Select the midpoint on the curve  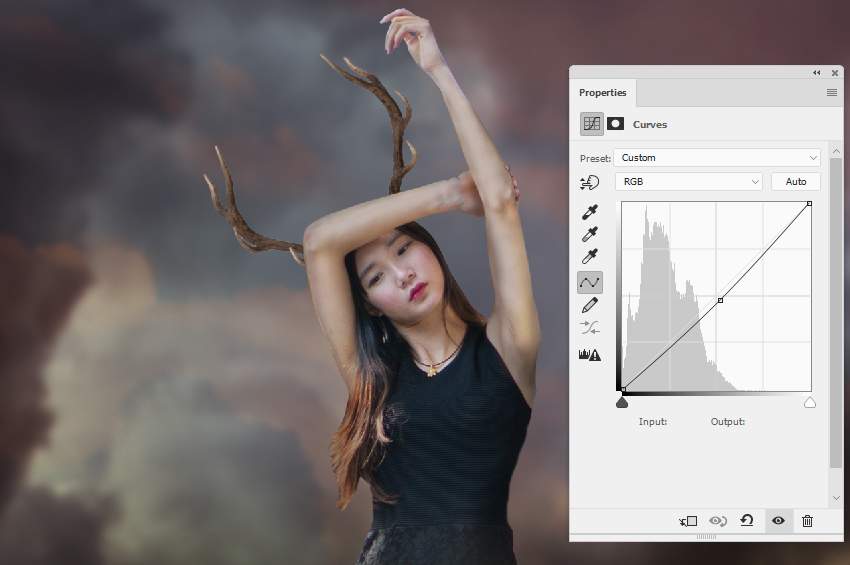pyautogui.click(x=720, y=300)
